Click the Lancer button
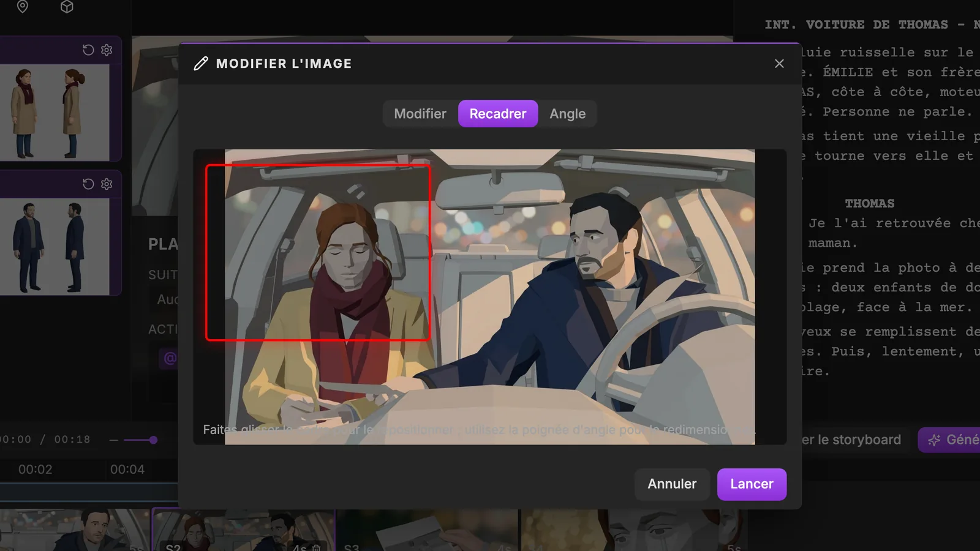 point(752,484)
